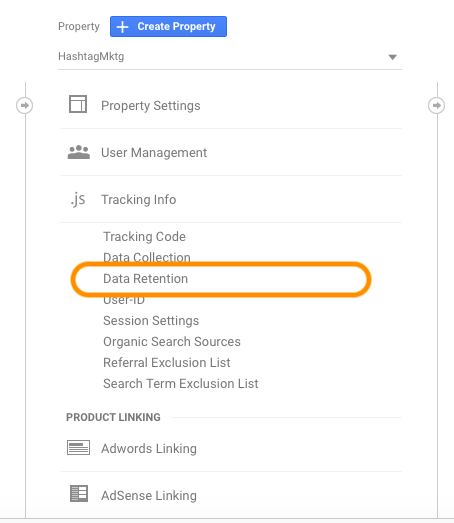Viewport: 454px width, 523px height.
Task: Go to Referral Exclusion List
Action: [x=167, y=363]
